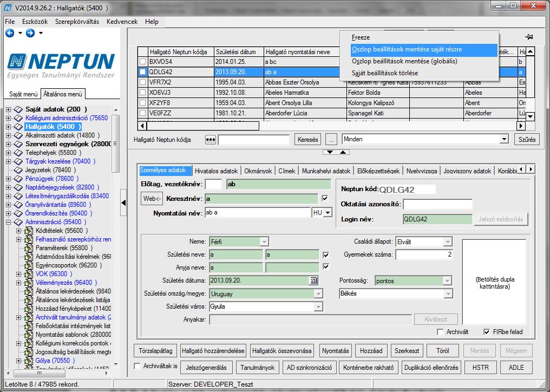550x392 pixels.
Task: Click the Pénzügyek book icon
Action: pyautogui.click(x=18, y=179)
